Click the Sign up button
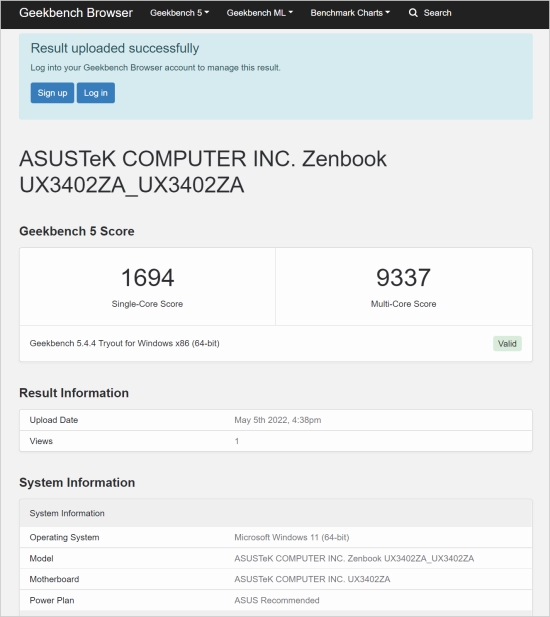 [x=52, y=93]
